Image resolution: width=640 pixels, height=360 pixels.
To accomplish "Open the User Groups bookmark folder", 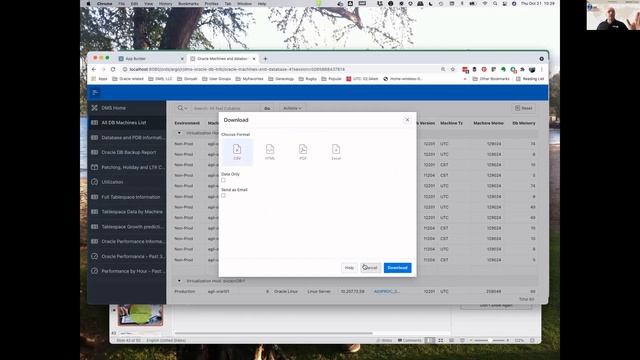I will [x=217, y=79].
